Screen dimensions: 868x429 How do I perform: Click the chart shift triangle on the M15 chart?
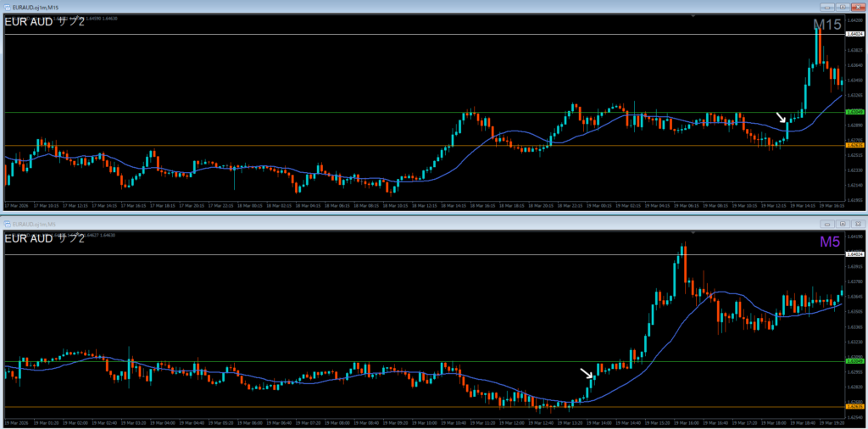[x=693, y=14]
